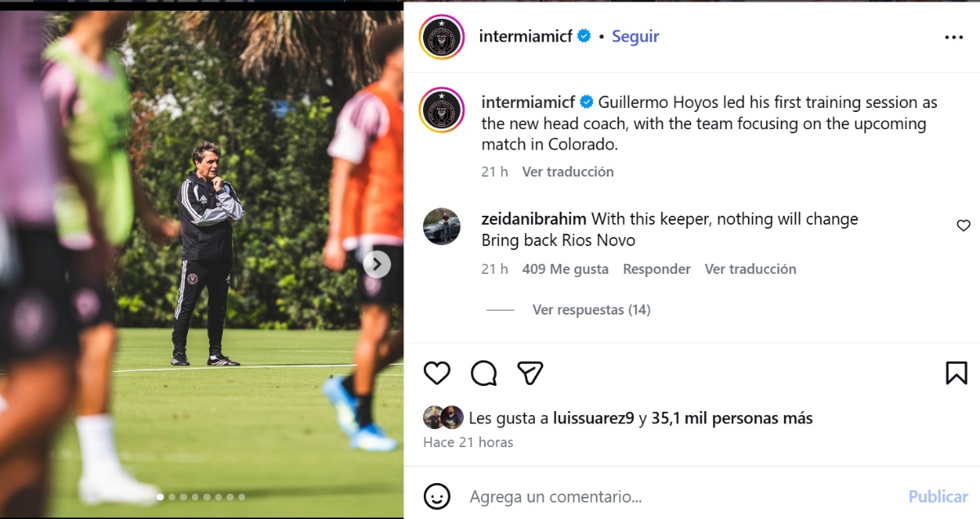Click Responder to reply to the comment
980x519 pixels.
657,268
